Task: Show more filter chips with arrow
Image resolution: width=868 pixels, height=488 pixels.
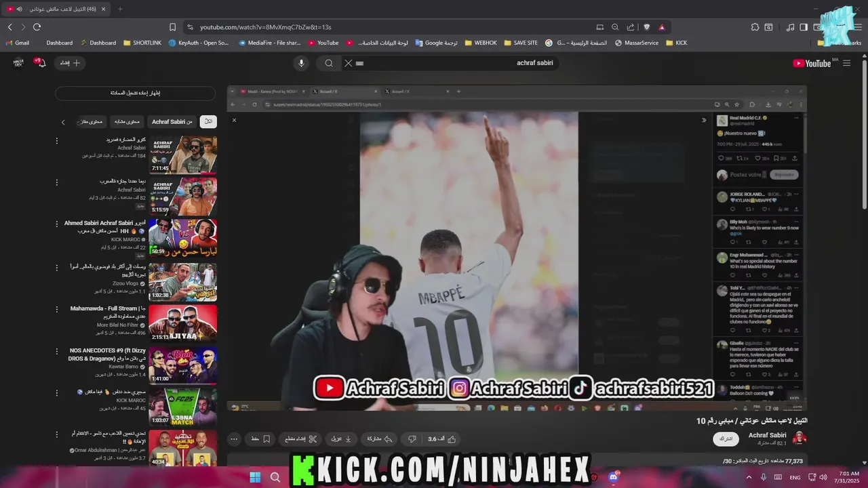Action: click(x=63, y=122)
